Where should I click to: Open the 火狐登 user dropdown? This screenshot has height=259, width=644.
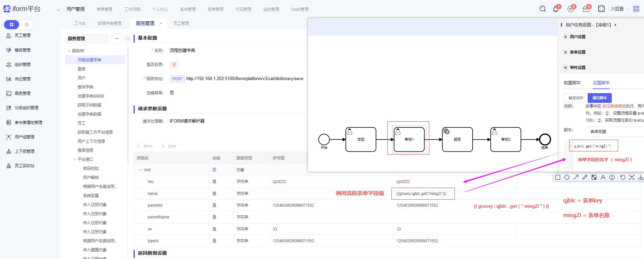point(616,9)
